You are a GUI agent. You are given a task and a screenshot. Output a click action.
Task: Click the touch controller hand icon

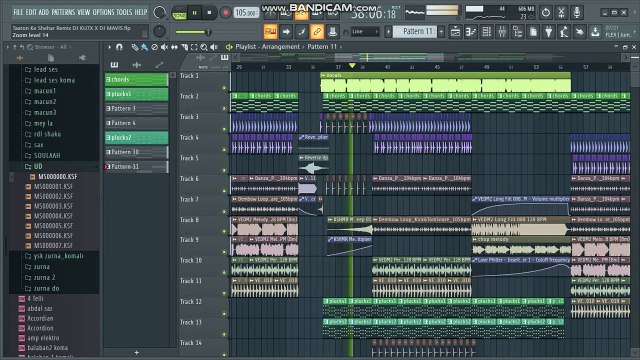pyautogui.click(x=580, y=31)
